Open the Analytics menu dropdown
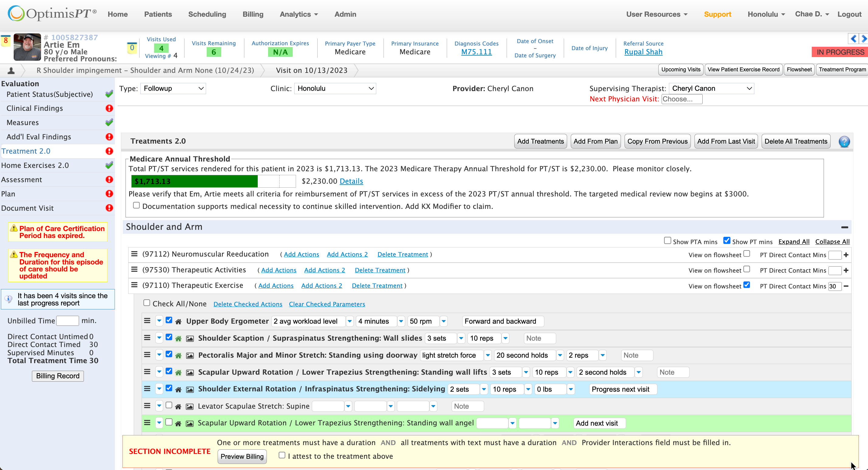The height and width of the screenshot is (470, 868). (x=298, y=14)
